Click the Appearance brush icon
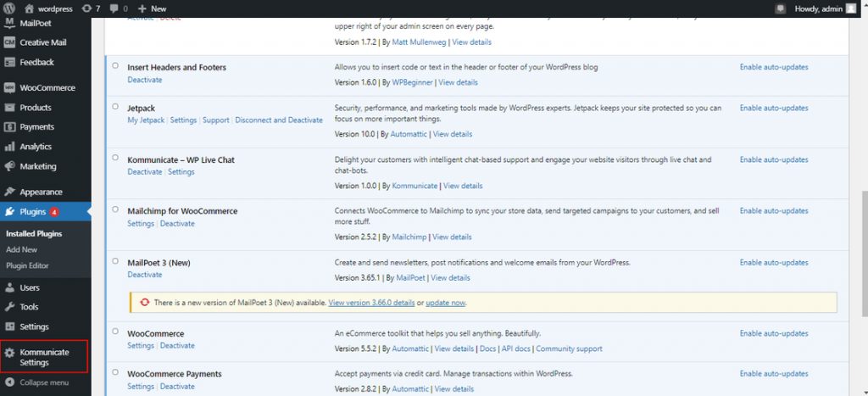Screen dimensions: 868x396 pyautogui.click(x=9, y=192)
